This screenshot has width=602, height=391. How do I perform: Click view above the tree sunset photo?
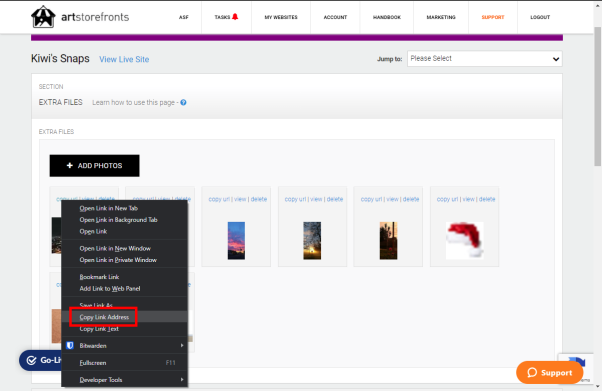pyautogui.click(x=316, y=199)
